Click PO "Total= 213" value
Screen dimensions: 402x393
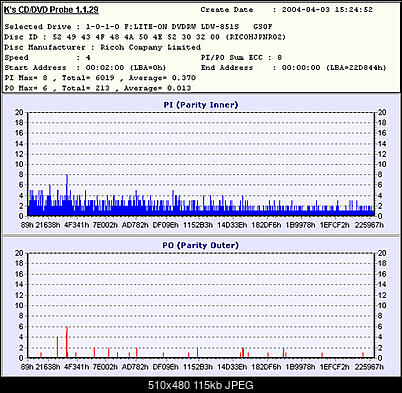click(x=86, y=88)
